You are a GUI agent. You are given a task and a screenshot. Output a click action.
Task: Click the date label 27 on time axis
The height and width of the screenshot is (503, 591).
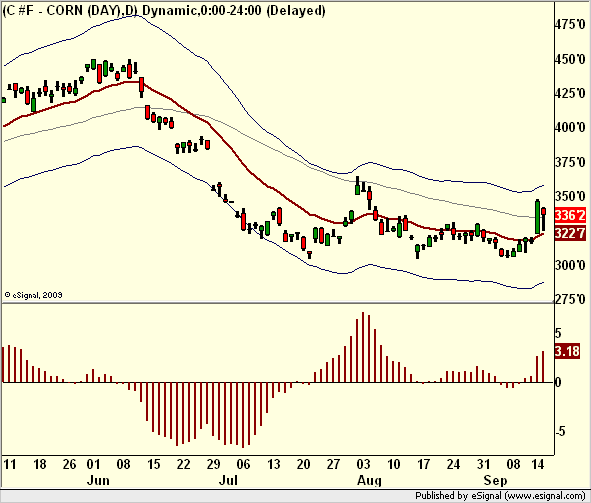pyautogui.click(x=333, y=464)
